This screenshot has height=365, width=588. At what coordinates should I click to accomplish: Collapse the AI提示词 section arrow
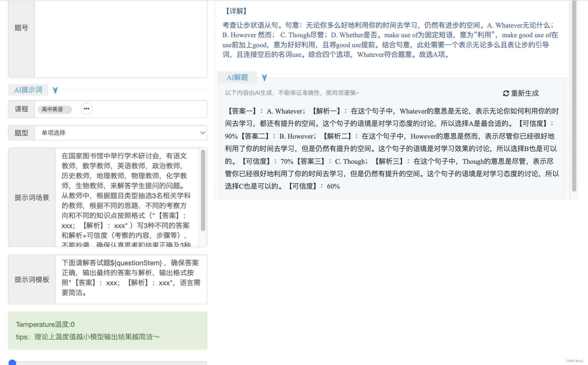pos(55,90)
